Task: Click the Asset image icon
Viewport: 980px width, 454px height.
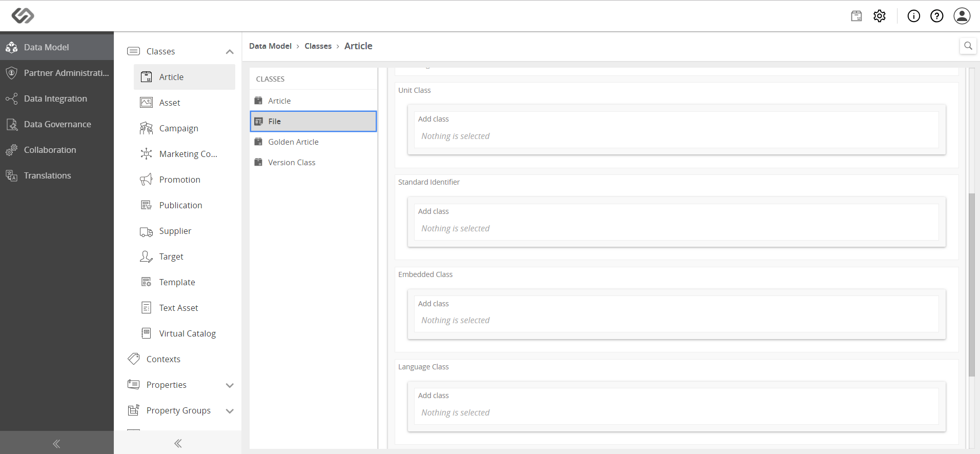Action: click(x=146, y=103)
